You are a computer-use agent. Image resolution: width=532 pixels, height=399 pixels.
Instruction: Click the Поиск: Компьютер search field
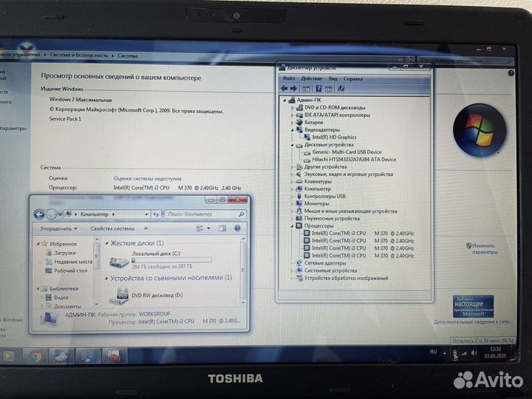coord(204,214)
